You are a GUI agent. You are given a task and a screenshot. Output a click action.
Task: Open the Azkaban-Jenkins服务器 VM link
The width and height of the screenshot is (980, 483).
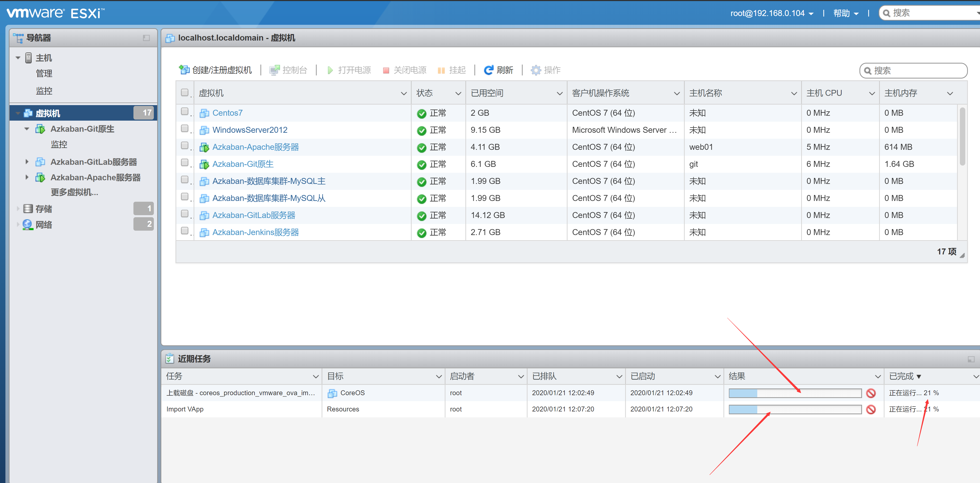[x=256, y=232]
